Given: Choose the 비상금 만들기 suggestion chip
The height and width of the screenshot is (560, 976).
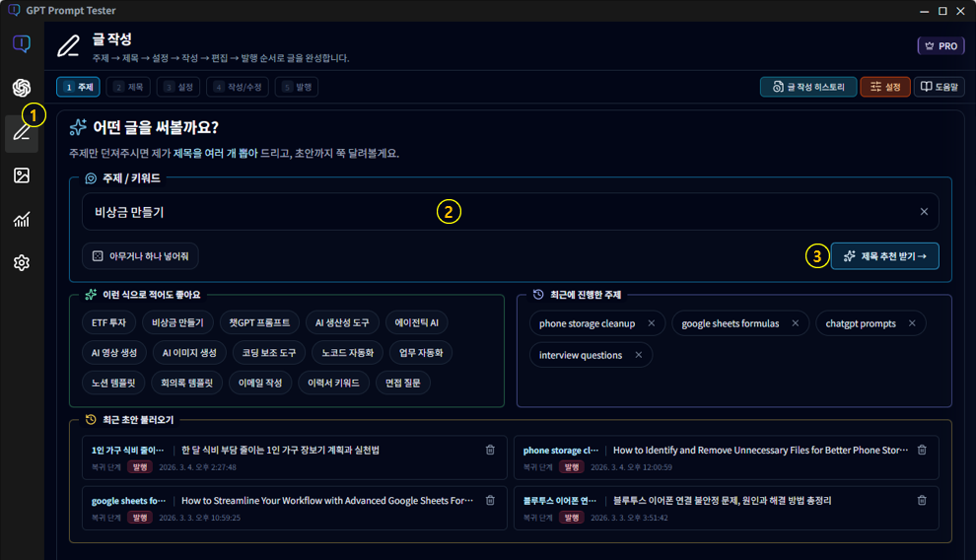Looking at the screenshot, I should pos(177,323).
